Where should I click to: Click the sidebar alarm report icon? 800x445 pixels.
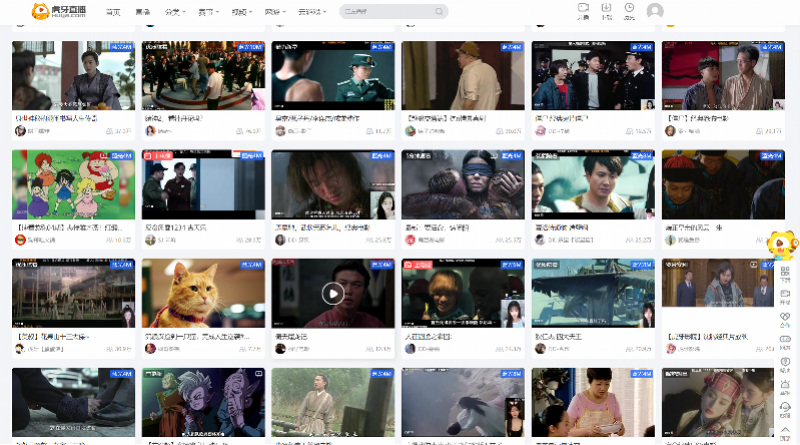[785, 384]
